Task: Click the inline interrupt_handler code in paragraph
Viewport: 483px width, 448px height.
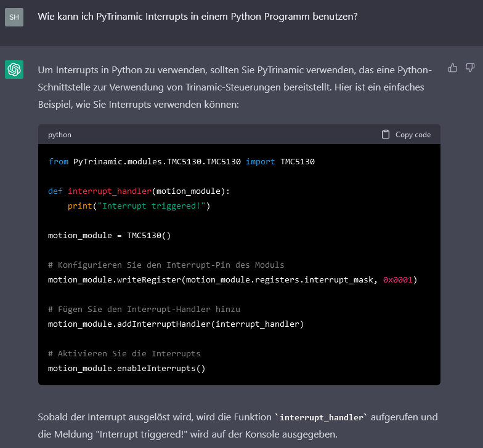Action: pyautogui.click(x=320, y=417)
